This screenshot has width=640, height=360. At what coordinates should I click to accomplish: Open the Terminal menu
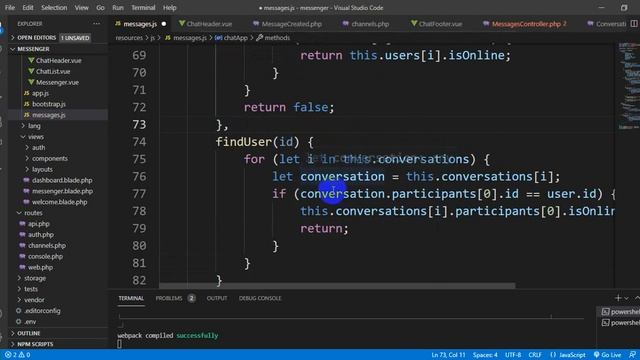tap(143, 8)
